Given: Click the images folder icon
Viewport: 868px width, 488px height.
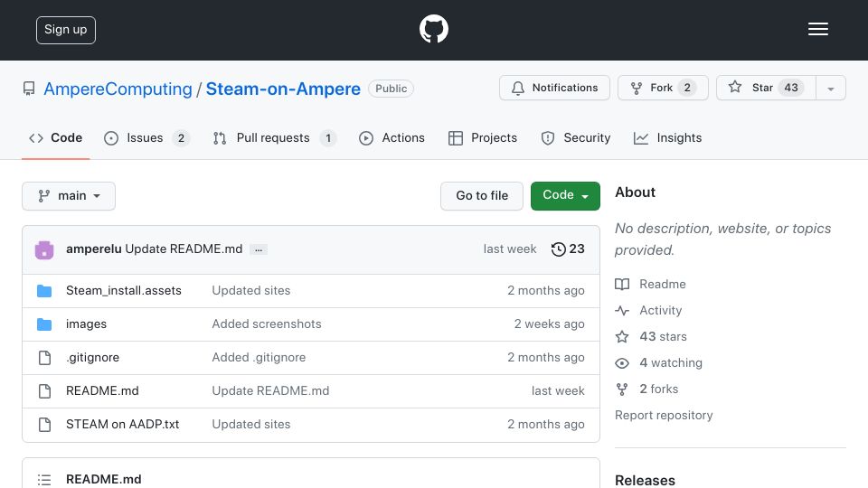Looking at the screenshot, I should [44, 324].
